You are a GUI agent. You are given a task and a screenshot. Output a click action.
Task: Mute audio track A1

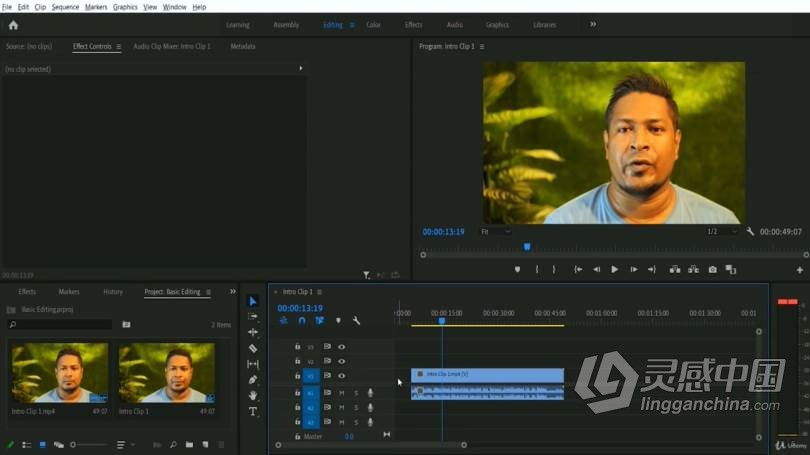(x=341, y=393)
